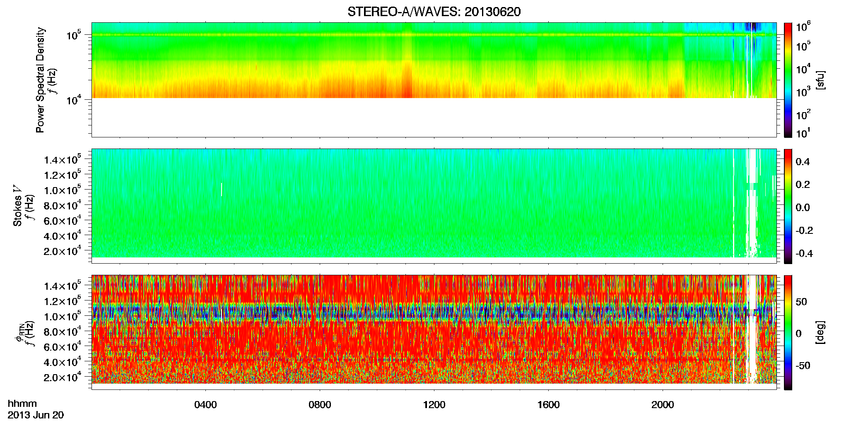Click the -0.4 value on the Stokes colorbar
868x447 pixels.
click(804, 253)
